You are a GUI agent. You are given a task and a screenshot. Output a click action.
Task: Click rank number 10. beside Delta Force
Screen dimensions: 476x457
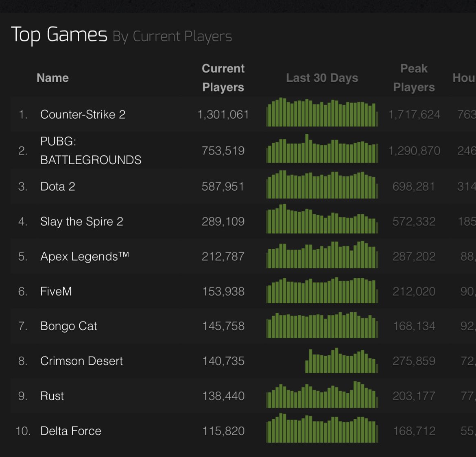point(23,431)
